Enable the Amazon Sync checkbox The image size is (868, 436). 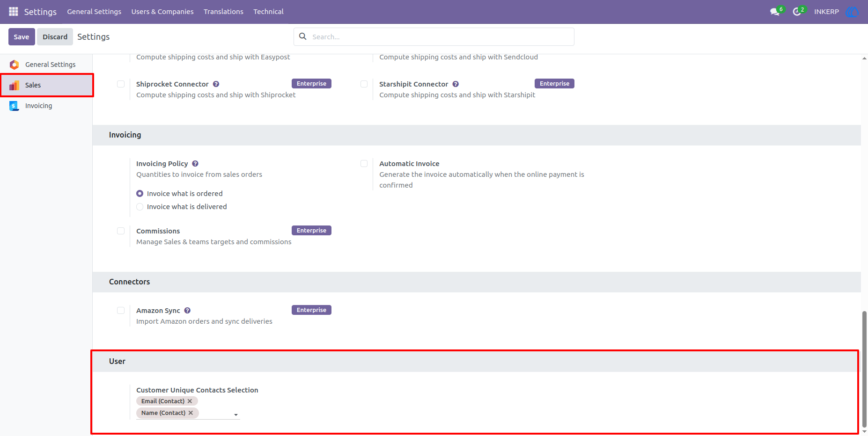pos(121,311)
